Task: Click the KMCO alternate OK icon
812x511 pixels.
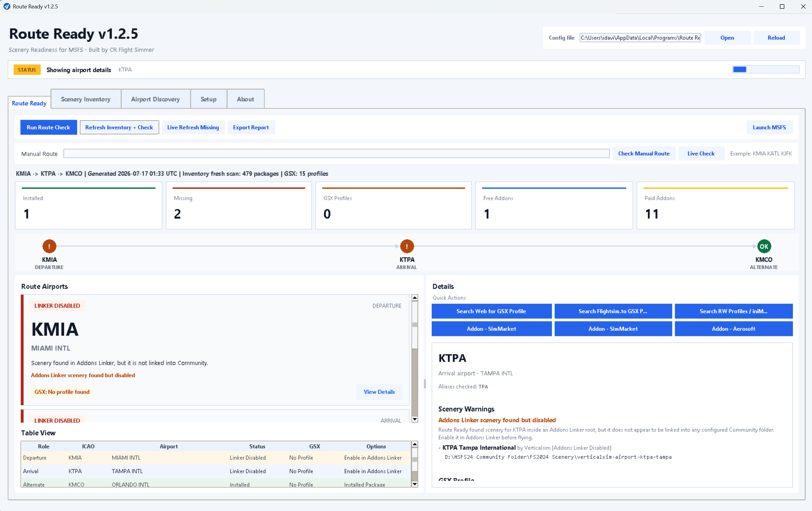Action: pos(764,246)
